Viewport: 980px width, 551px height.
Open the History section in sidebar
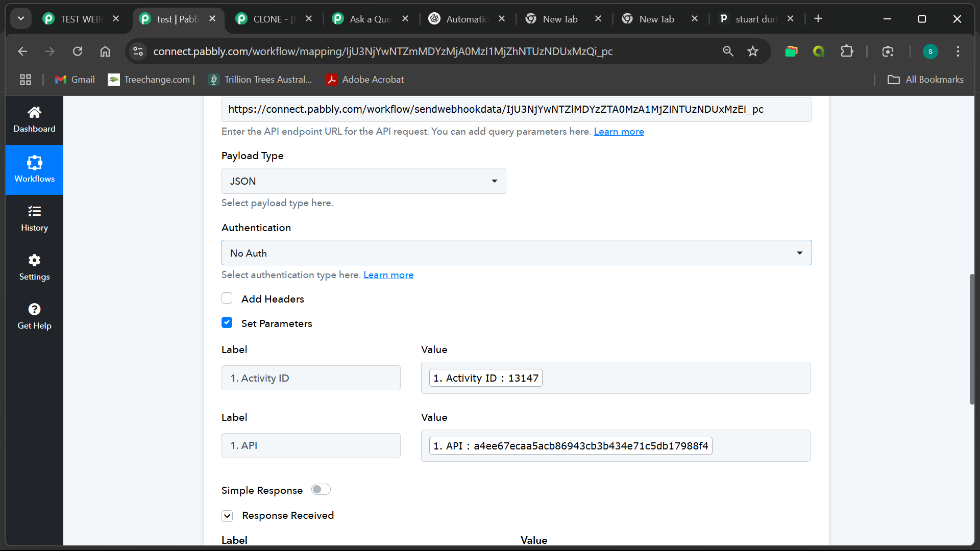click(x=34, y=218)
